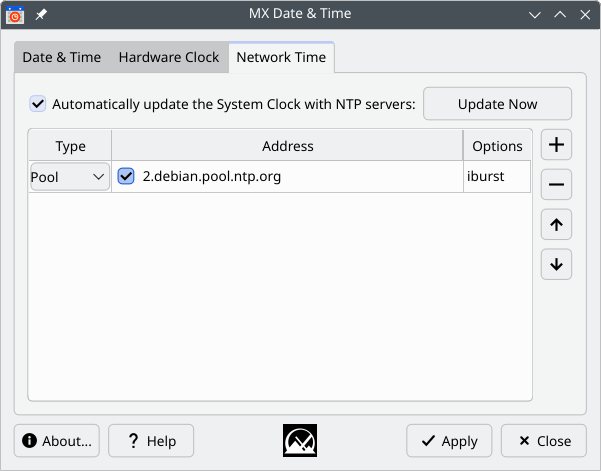Maximize window using the up chevron icon

point(560,15)
